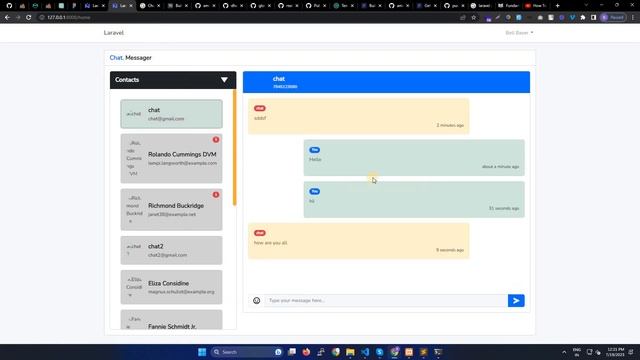Open Eliza Considine conversation
Screen dimensions: 640x360
click(x=171, y=287)
